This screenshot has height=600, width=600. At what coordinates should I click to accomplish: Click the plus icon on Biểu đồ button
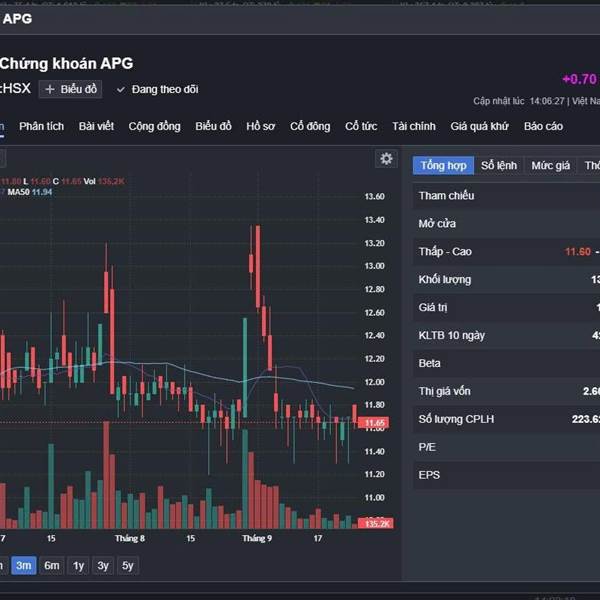point(50,90)
